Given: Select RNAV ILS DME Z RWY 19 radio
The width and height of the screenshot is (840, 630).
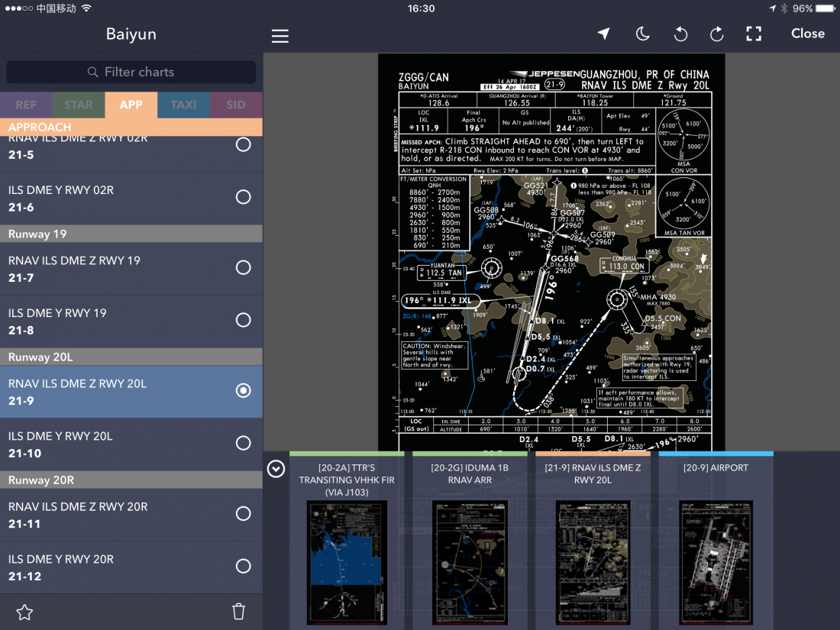Looking at the screenshot, I should pyautogui.click(x=243, y=268).
